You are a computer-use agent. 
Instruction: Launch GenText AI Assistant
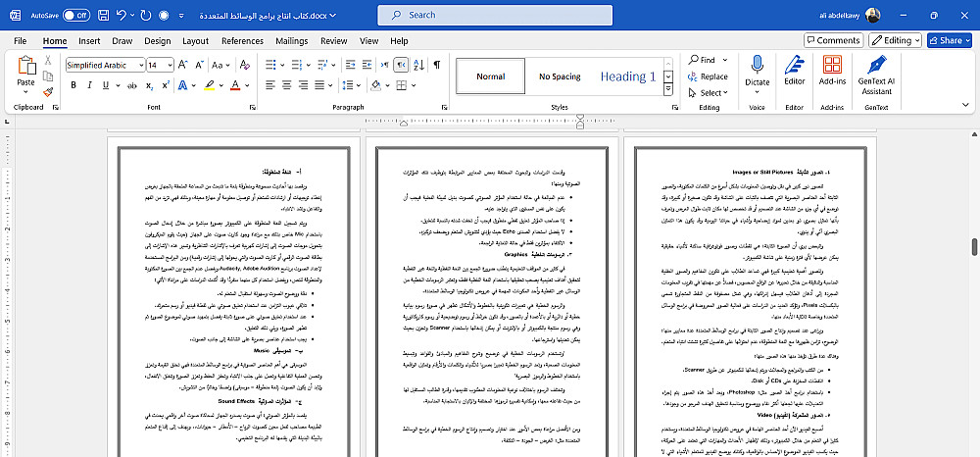pos(876,75)
